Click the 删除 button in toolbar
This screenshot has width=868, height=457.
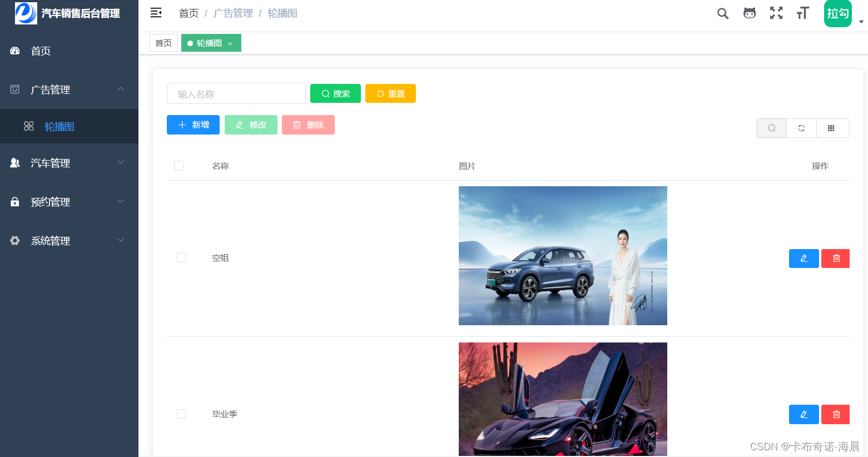pos(308,125)
